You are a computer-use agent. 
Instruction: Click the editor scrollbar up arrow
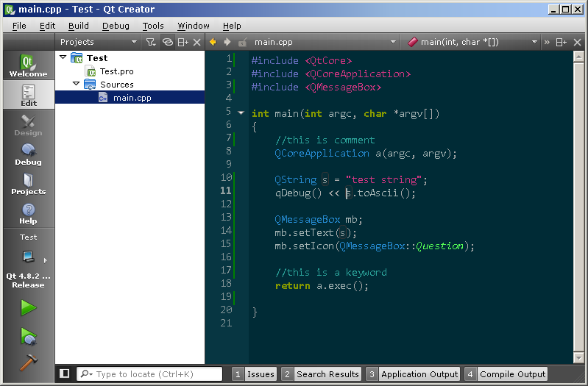pos(578,57)
